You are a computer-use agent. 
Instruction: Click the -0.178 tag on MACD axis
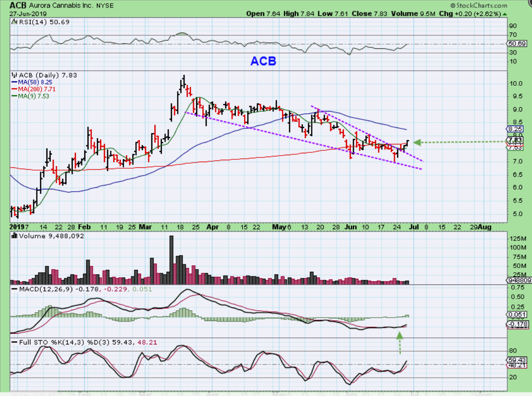517,324
